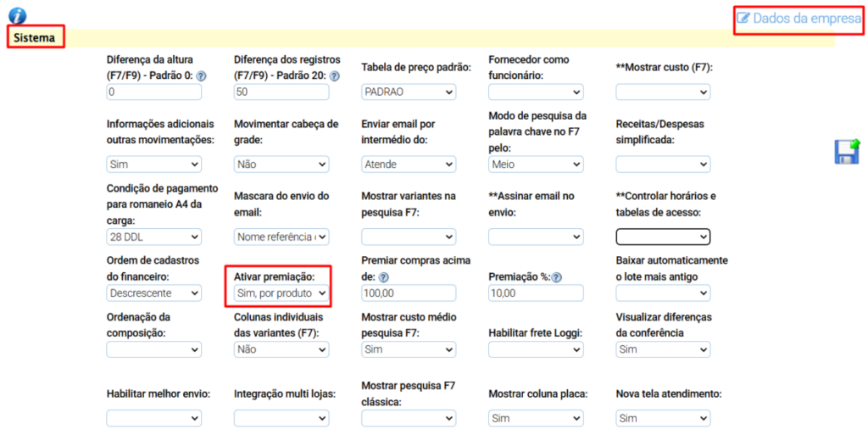Viewport: 868px width, 446px height.
Task: Open Mostrar pesquisa F7 clássica dropdown
Action: point(409,418)
